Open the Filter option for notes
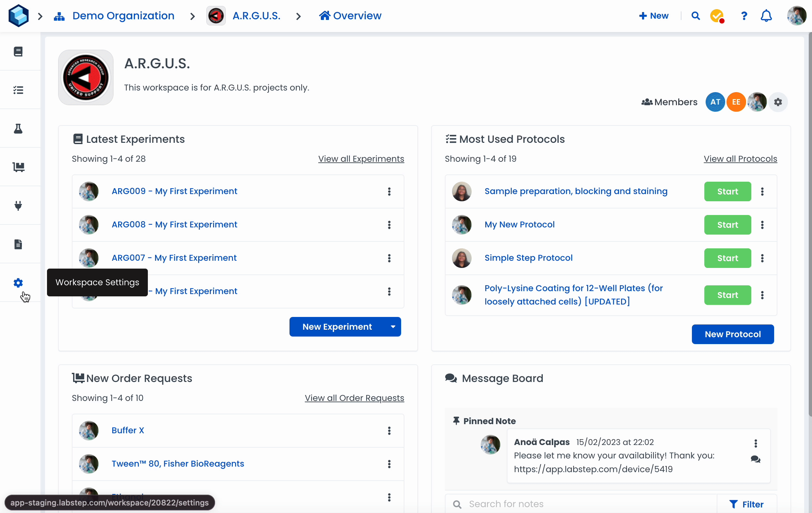The image size is (812, 513). [747, 504]
